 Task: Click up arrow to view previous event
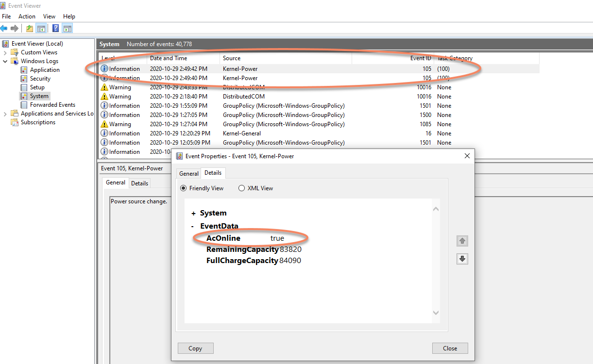pyautogui.click(x=462, y=241)
